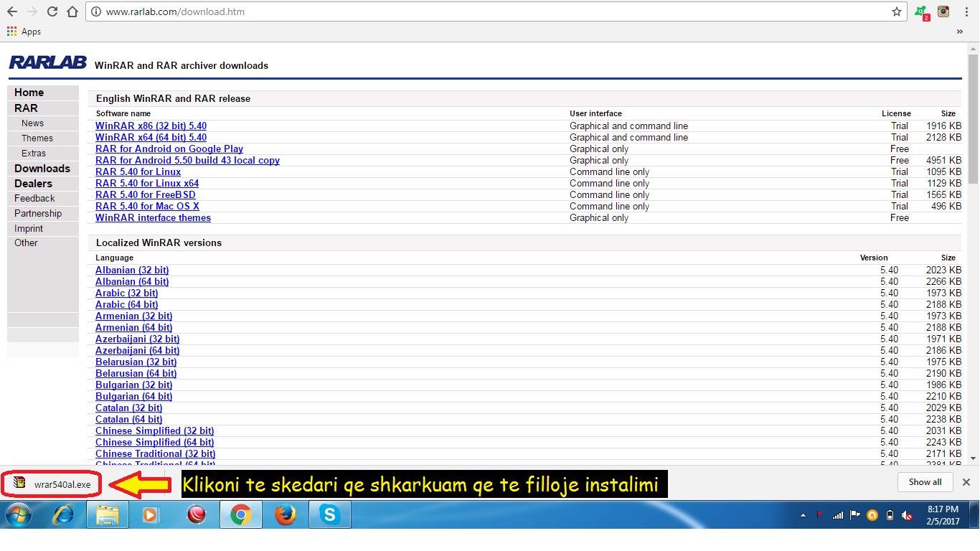Image resolution: width=980 pixels, height=551 pixels.
Task: Open the media player taskbar icon
Action: click(x=151, y=515)
